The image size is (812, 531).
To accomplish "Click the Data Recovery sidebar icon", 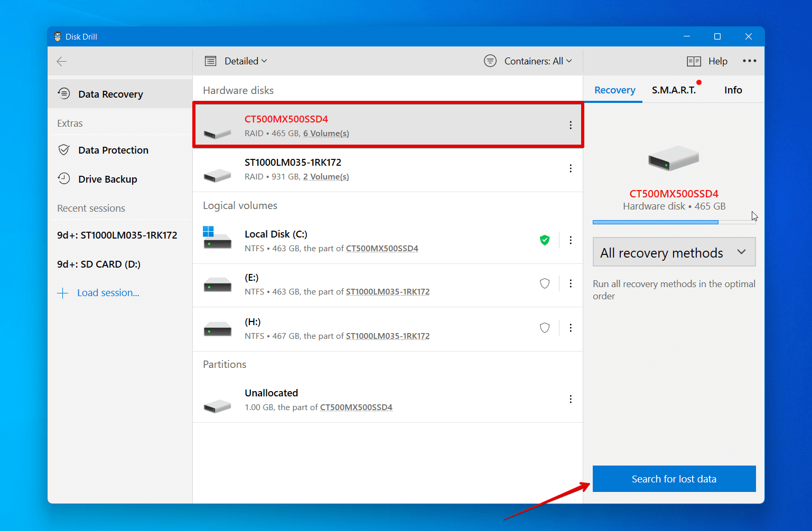I will pos(64,93).
